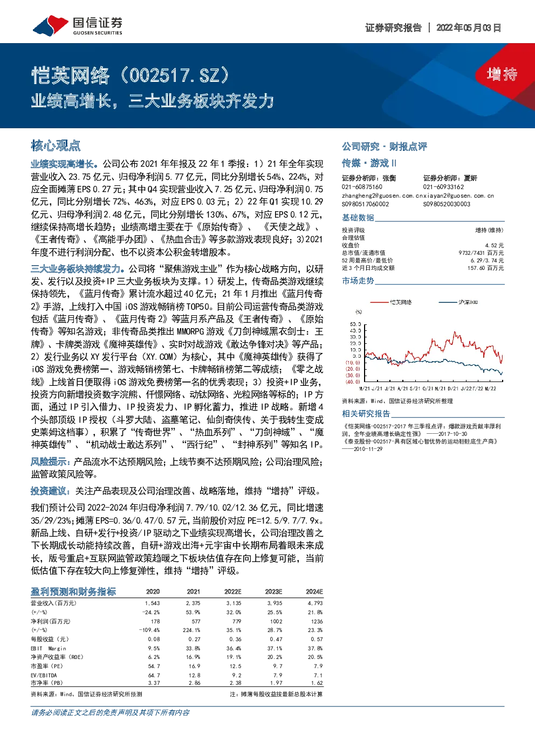Click the 基础数据 section heading

coord(358,217)
